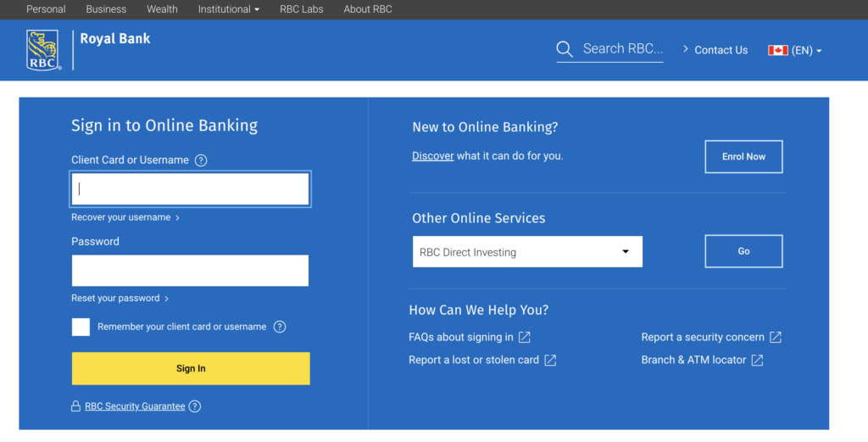Open Report a lost or stolen card
The height and width of the screenshot is (442, 868).
point(474,361)
